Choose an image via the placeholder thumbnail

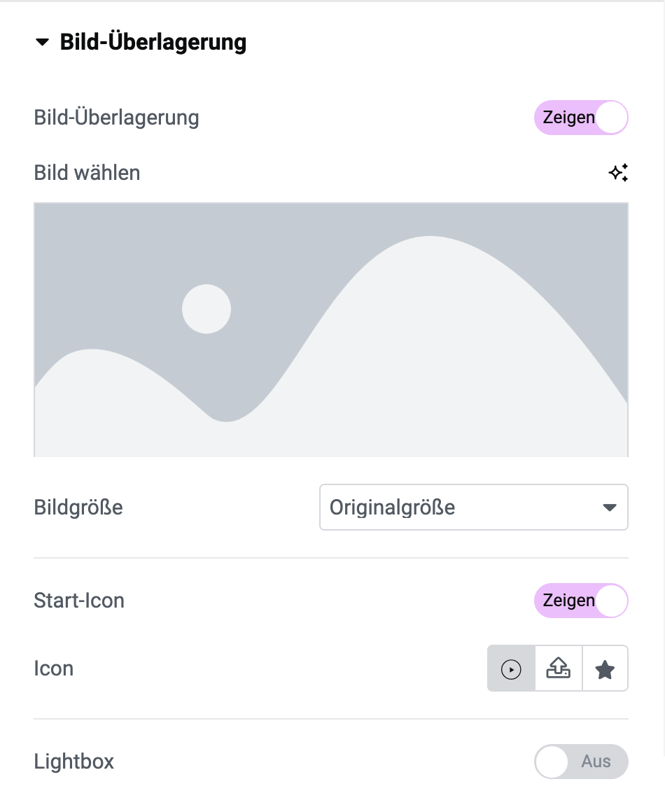click(x=331, y=330)
